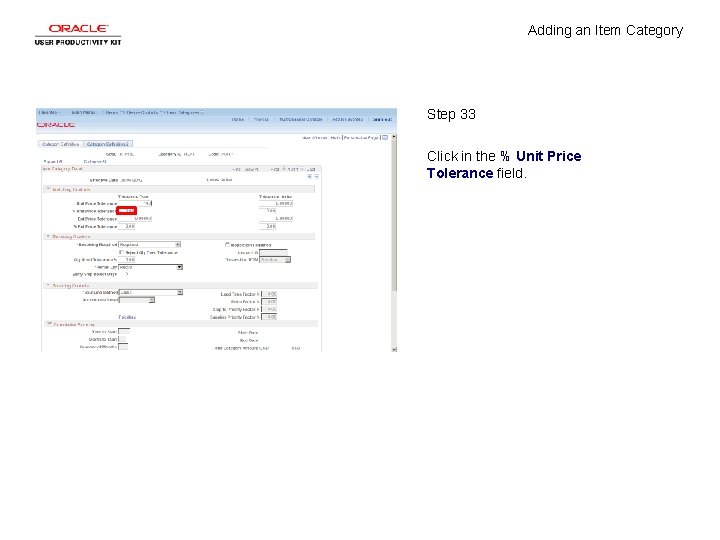Collapse the Receiving Controls section
The height and width of the screenshot is (540, 720).
pyautogui.click(x=47, y=236)
